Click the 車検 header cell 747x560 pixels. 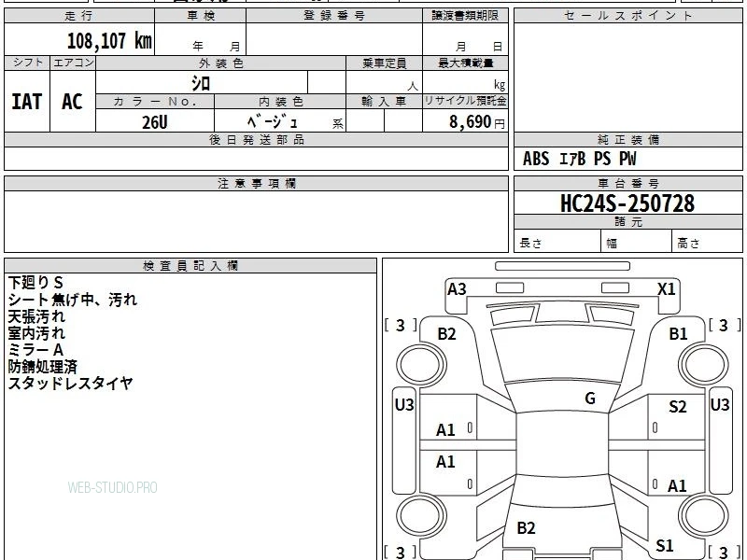[201, 16]
